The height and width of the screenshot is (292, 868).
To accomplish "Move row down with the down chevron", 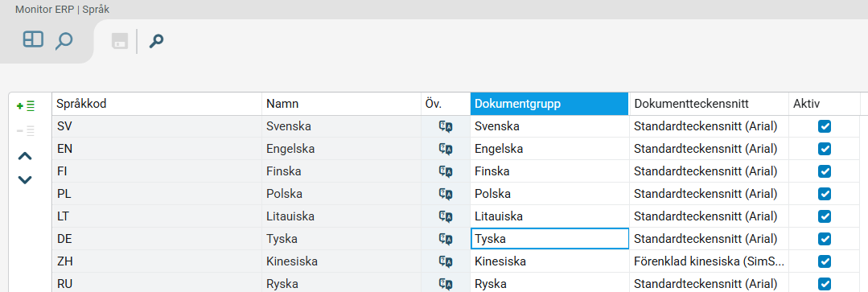I will [x=25, y=179].
